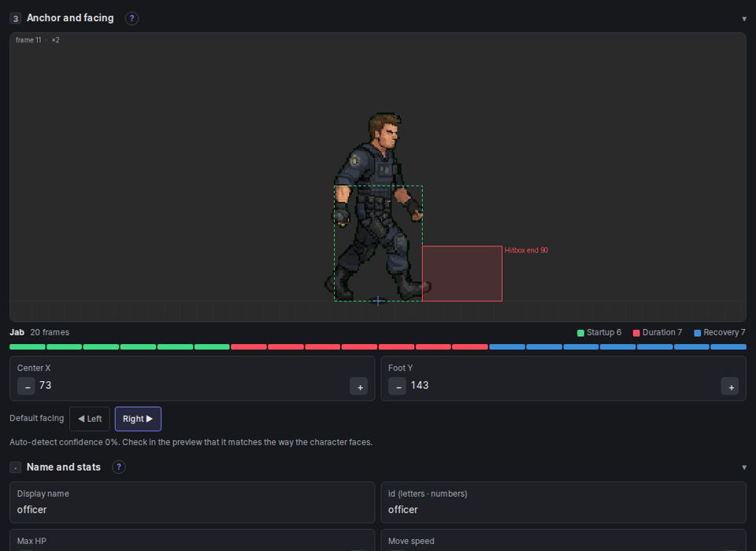
Task: Select the first red duration frame segment
Action: click(249, 346)
